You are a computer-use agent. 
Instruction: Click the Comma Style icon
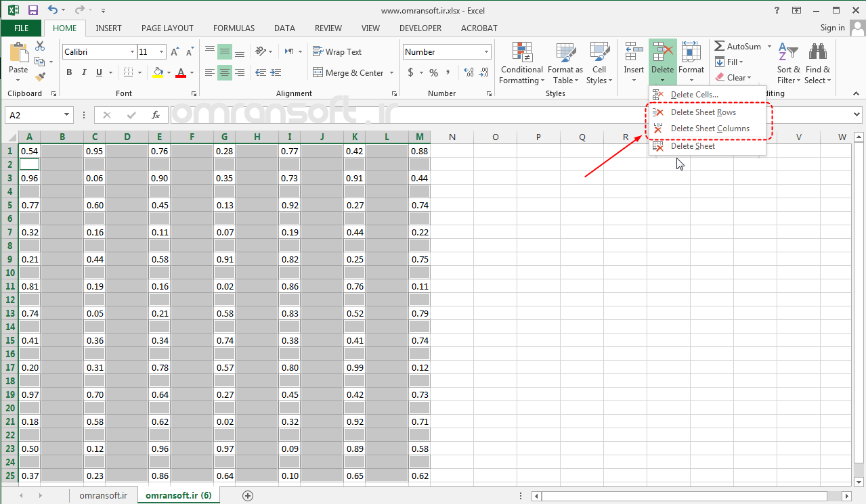pos(448,72)
